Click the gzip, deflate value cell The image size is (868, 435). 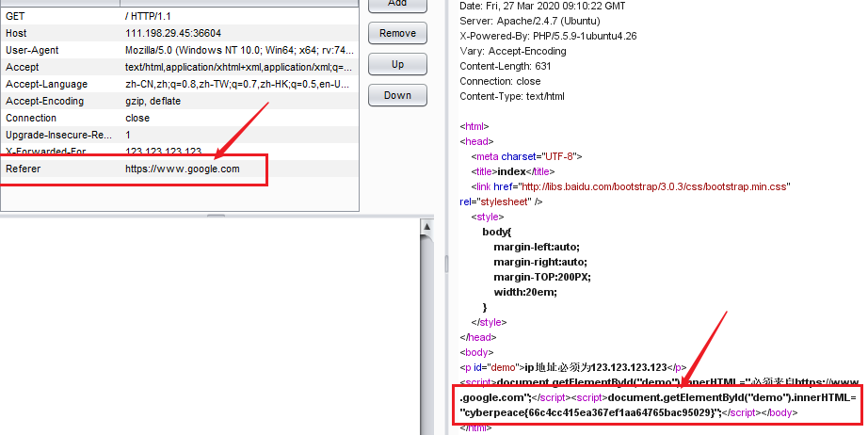point(153,102)
